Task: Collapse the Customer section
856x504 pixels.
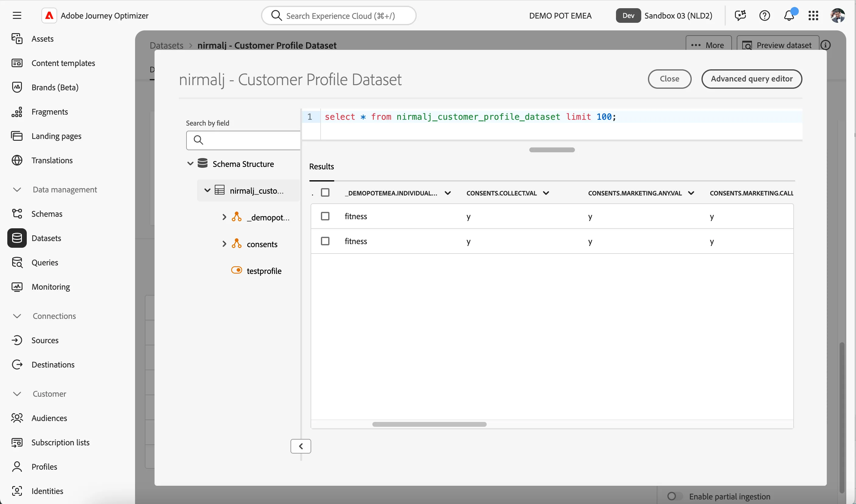Action: tap(17, 394)
